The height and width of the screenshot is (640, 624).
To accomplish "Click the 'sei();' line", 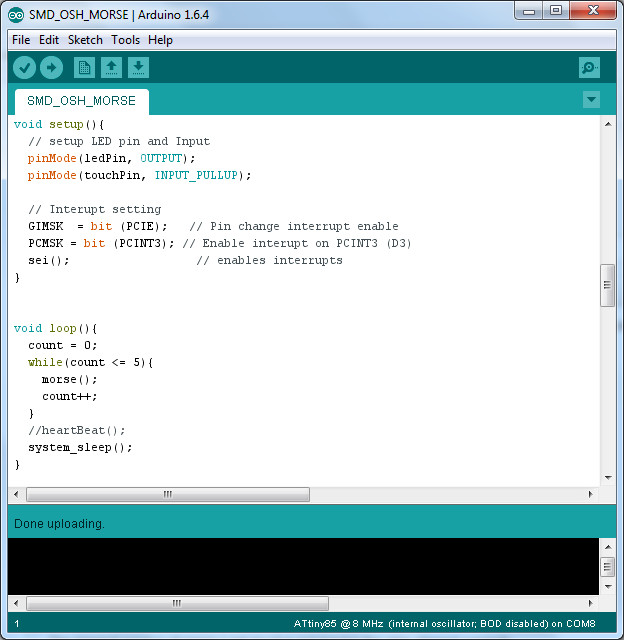I will coord(49,260).
